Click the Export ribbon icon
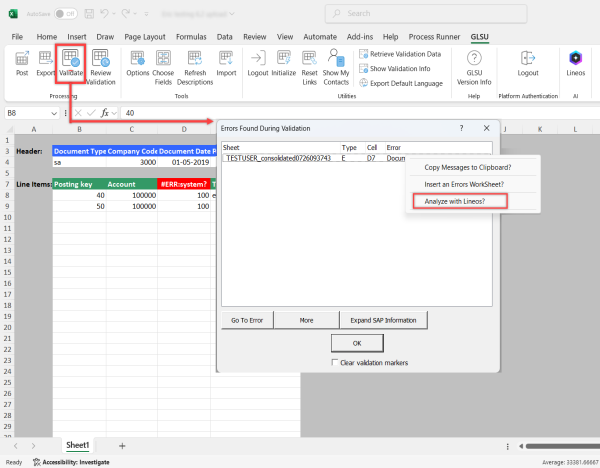 pyautogui.click(x=45, y=63)
